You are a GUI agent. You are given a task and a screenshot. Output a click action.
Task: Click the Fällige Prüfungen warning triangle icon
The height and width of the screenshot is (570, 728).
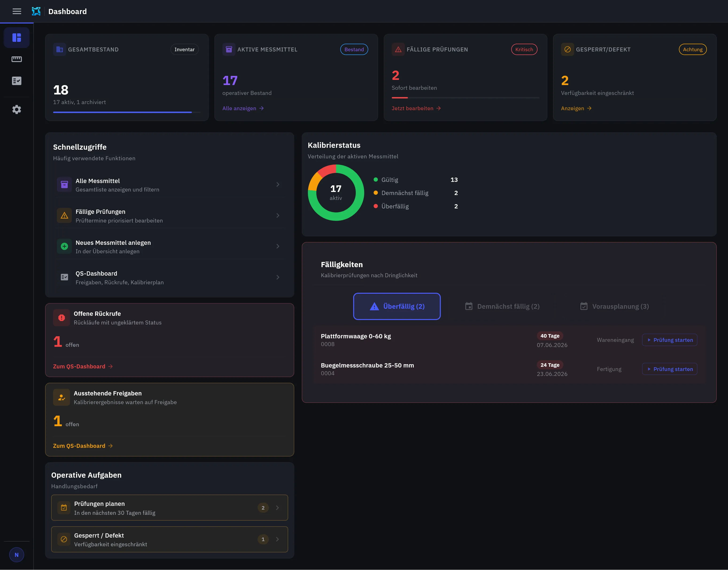[398, 49]
